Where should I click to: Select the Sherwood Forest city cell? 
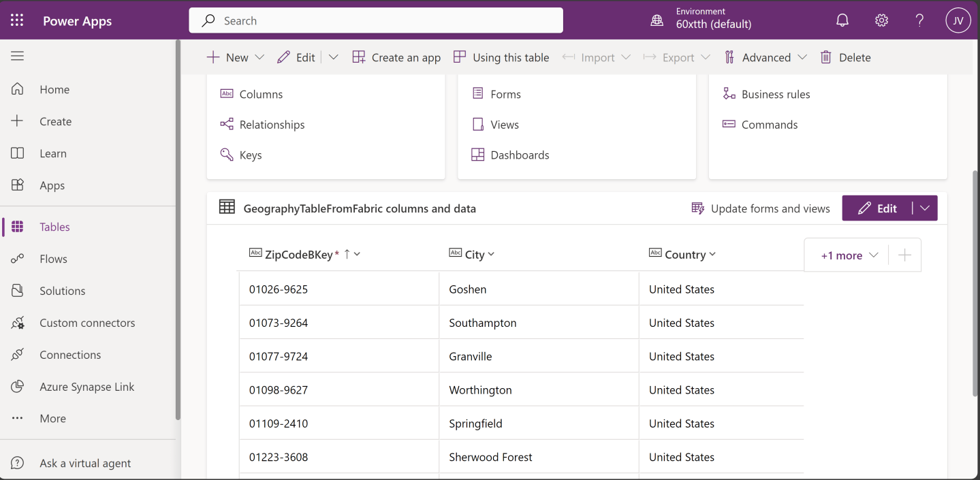539,457
